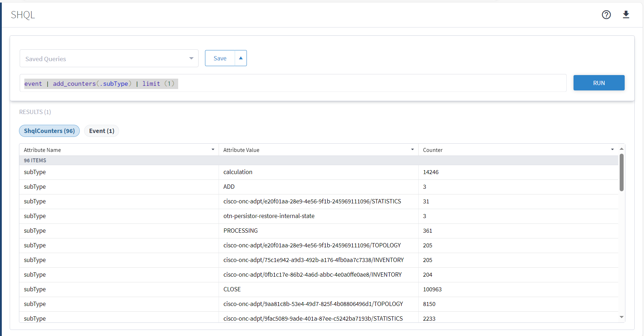Click the download icon in header

626,15
